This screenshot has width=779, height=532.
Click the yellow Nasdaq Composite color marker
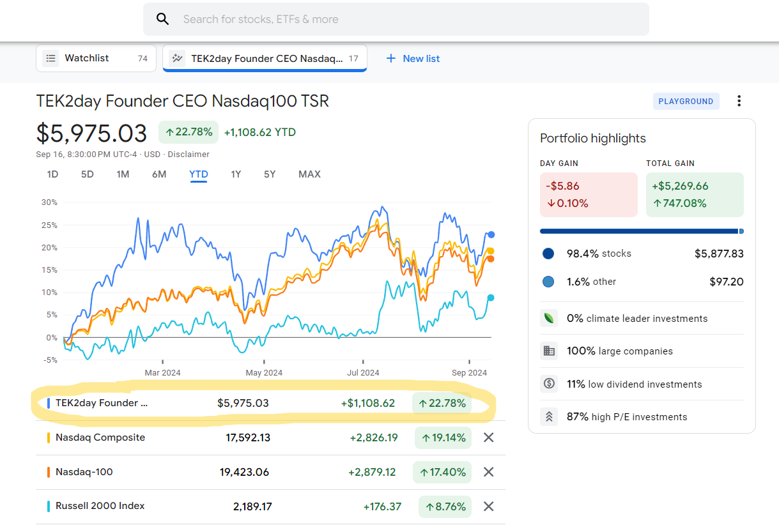[49, 438]
